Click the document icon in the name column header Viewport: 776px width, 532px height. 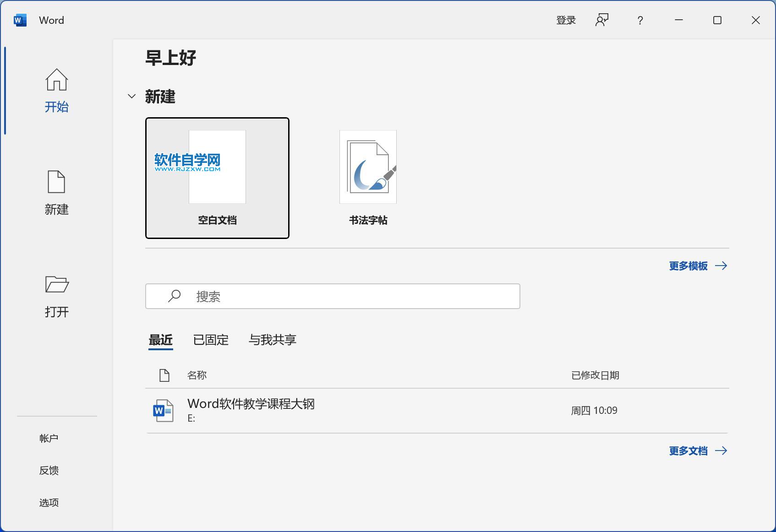click(164, 375)
